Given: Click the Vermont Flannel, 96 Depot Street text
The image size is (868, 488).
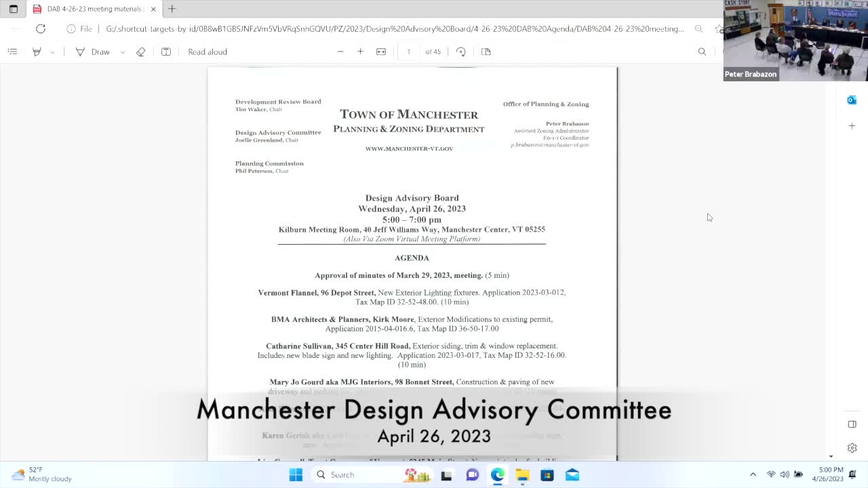Looking at the screenshot, I should pos(316,293).
